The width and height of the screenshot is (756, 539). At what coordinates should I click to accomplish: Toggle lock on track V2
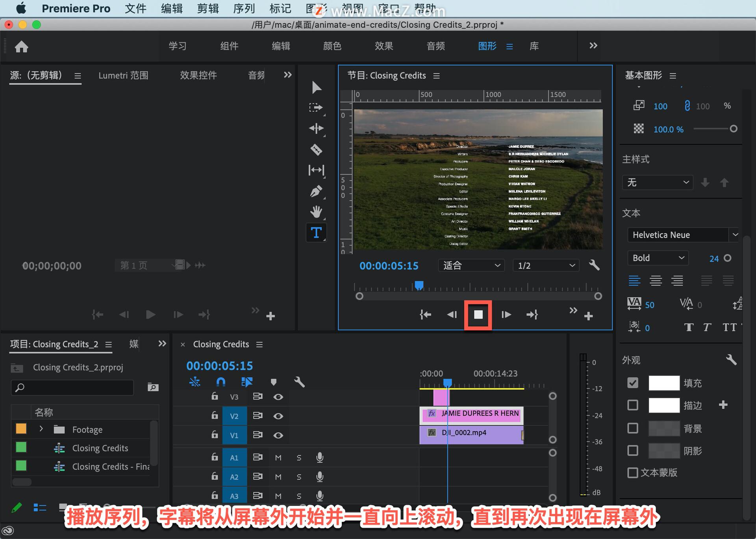click(x=215, y=415)
